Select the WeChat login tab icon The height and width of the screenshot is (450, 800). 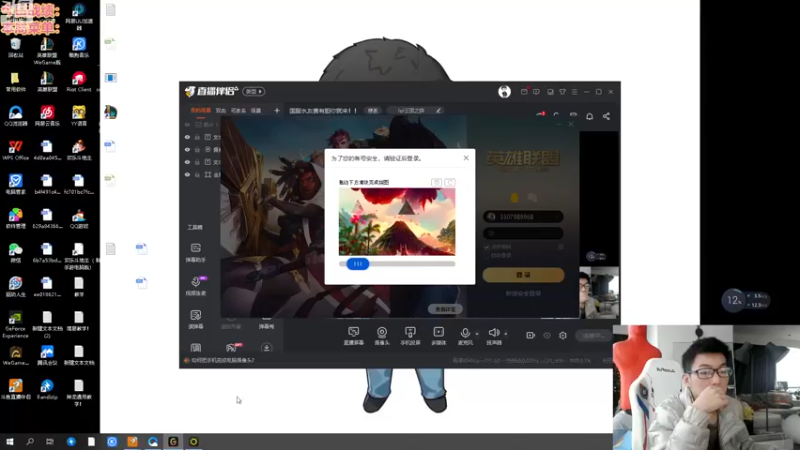pyautogui.click(x=532, y=197)
